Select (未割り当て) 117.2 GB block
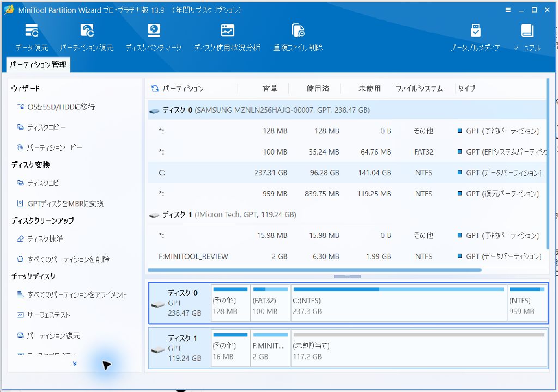 point(419,348)
